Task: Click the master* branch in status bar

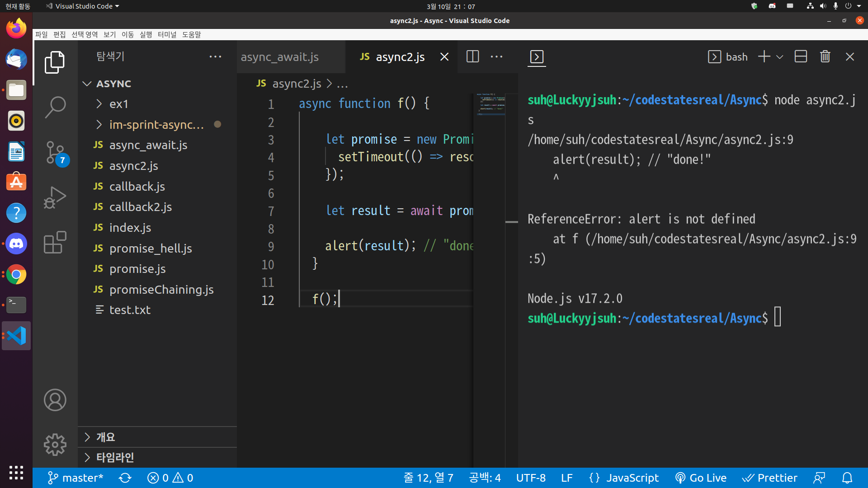Action: (75, 478)
